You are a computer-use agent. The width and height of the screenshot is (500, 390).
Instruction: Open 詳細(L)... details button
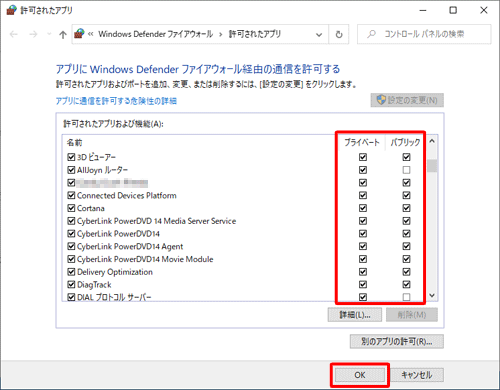pyautogui.click(x=355, y=315)
